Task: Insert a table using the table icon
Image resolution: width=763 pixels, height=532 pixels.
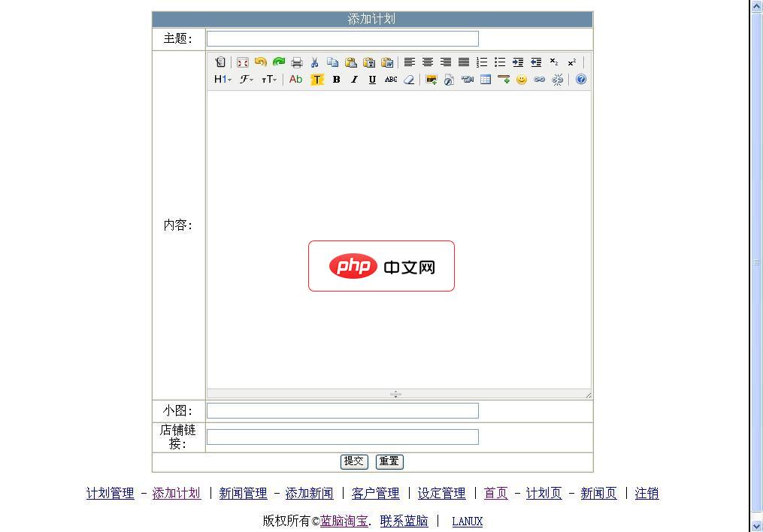Action: (x=485, y=80)
